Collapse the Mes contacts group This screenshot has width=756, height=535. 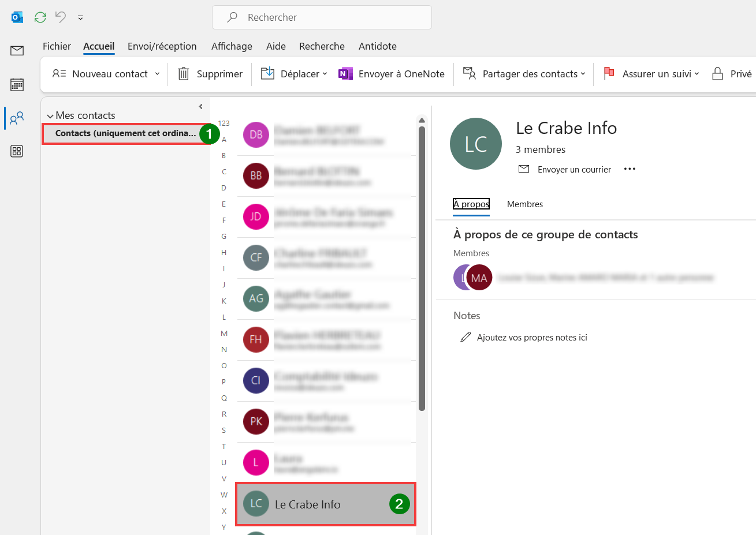(x=50, y=116)
